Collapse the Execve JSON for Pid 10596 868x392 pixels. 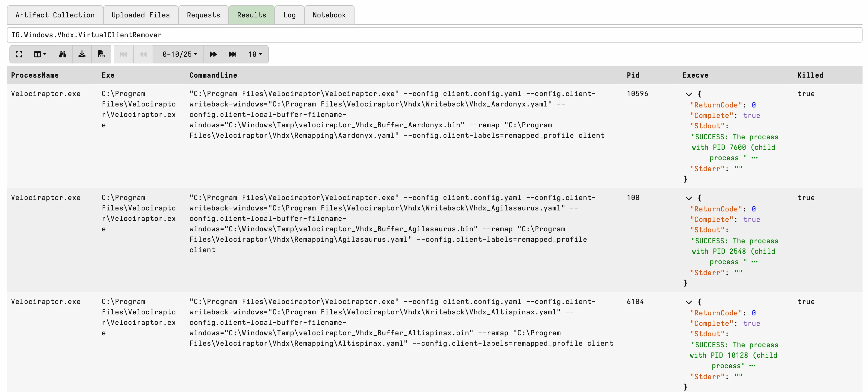coord(688,94)
